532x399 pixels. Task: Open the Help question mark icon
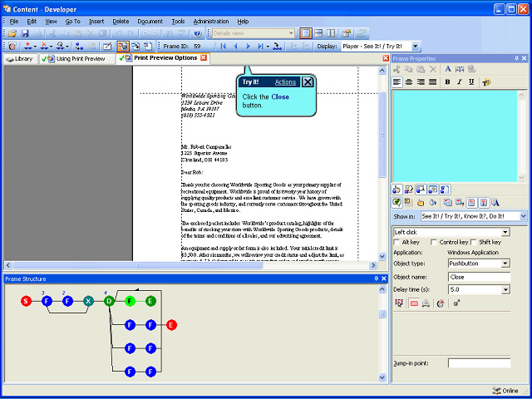click(198, 33)
